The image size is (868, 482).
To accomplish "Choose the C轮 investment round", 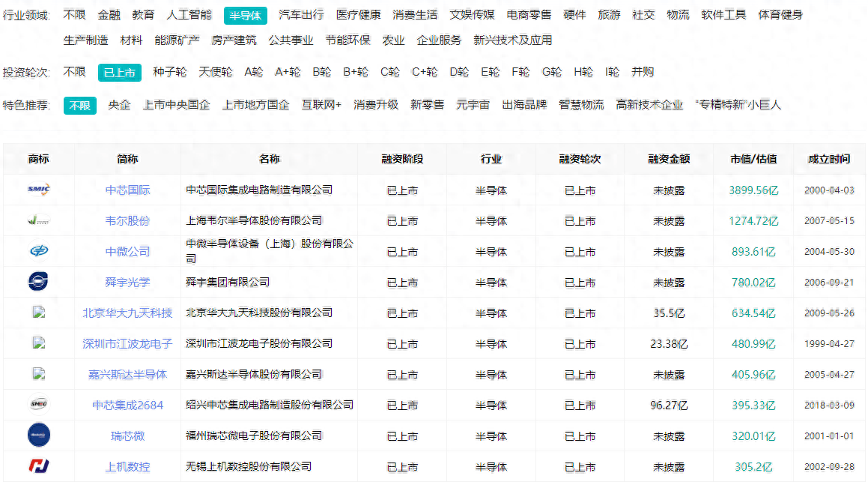I will 390,72.
